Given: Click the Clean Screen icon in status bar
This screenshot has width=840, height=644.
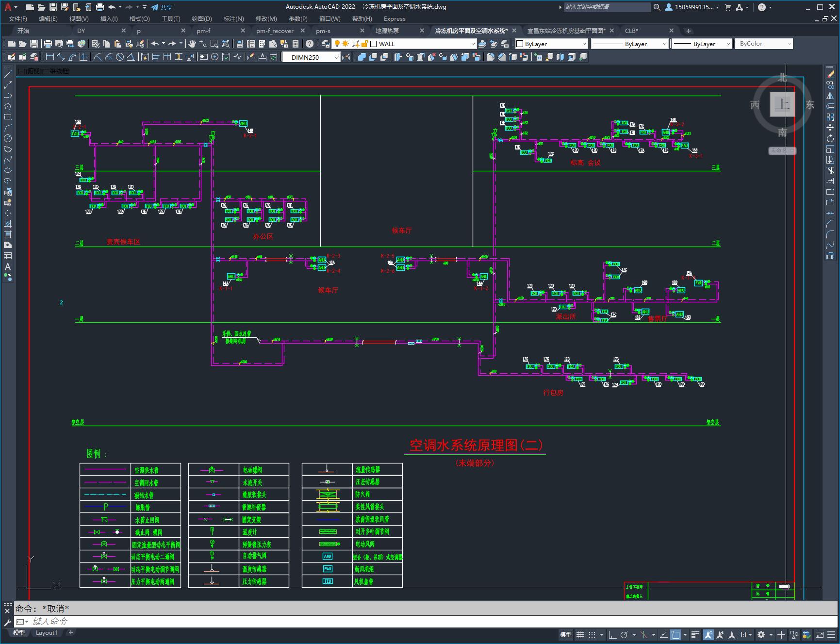Looking at the screenshot, I should 819,634.
